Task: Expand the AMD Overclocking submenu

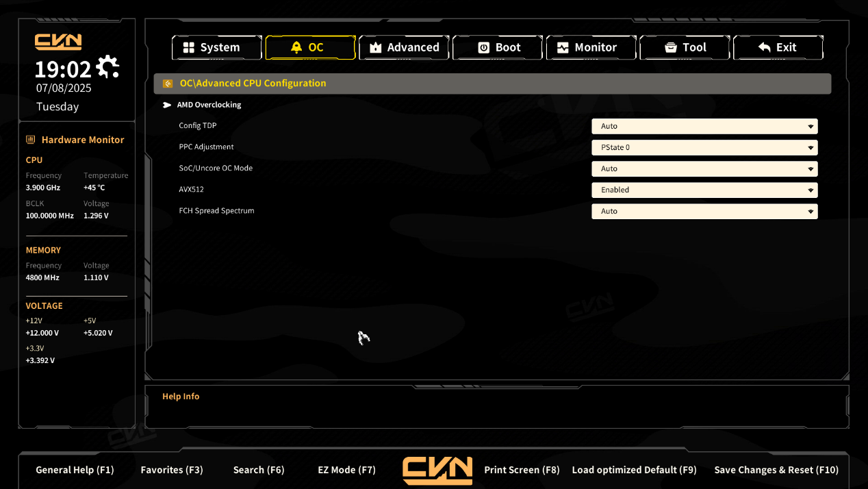Action: (209, 105)
